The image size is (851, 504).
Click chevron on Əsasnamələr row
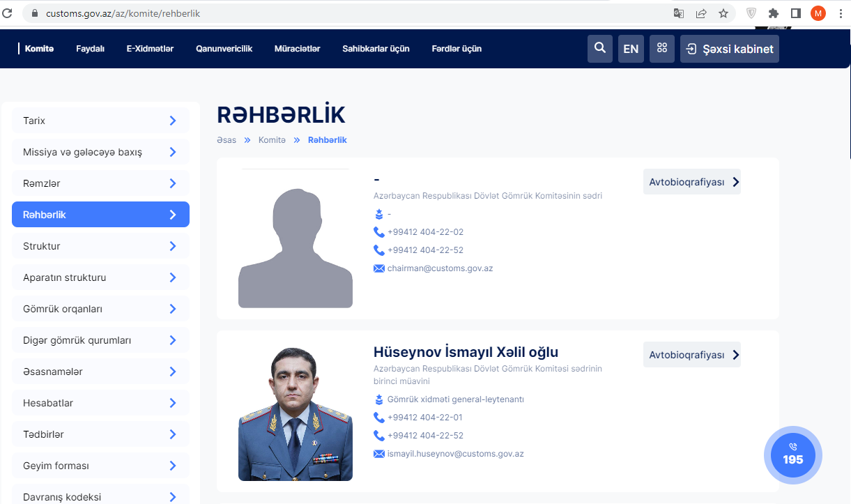point(173,372)
